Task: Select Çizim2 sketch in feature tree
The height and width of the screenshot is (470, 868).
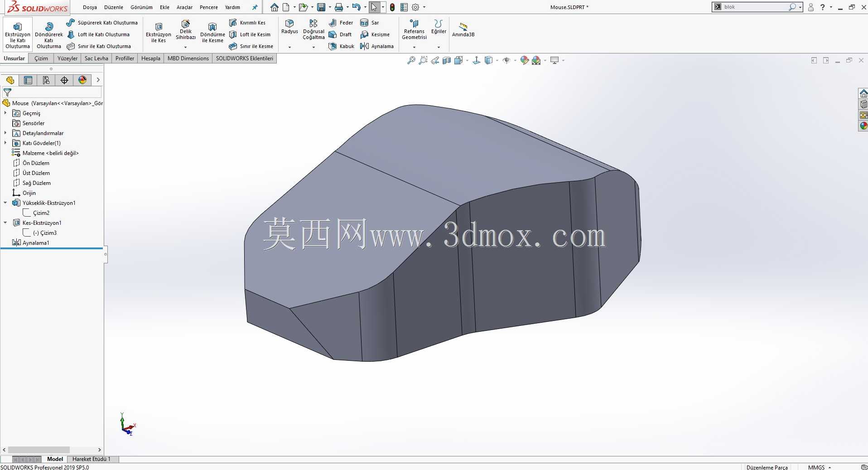Action: (41, 213)
